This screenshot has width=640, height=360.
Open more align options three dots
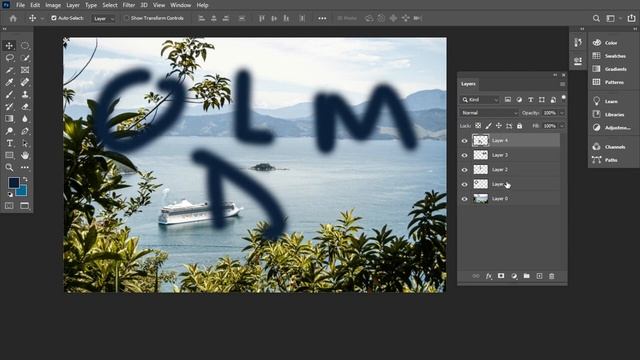(x=322, y=18)
